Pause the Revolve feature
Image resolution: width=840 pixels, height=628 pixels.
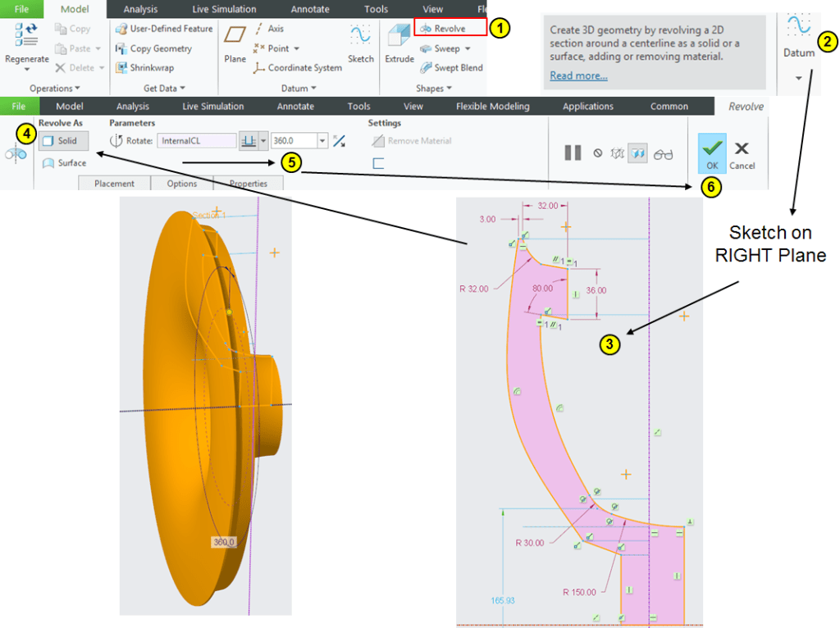click(573, 152)
